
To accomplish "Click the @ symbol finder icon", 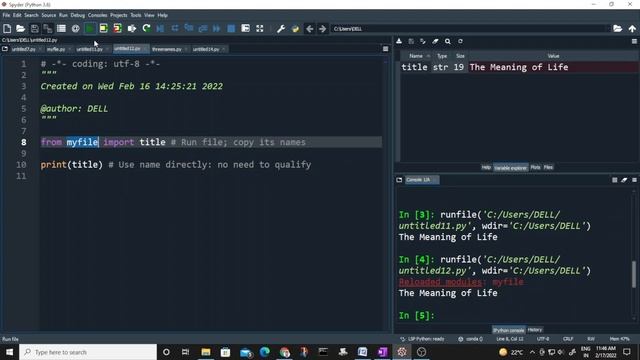I will point(76,29).
